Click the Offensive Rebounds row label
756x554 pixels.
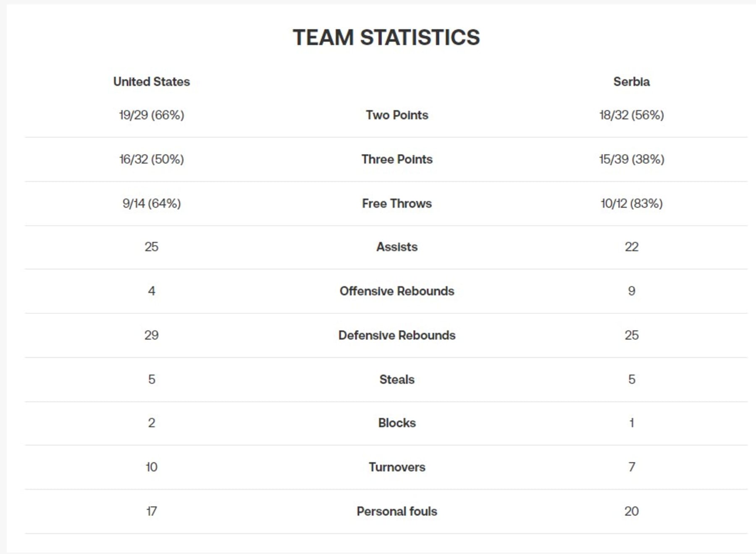coord(397,291)
